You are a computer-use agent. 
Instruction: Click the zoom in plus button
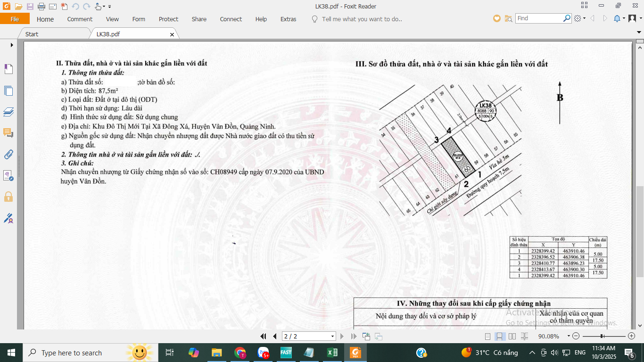[x=631, y=336]
